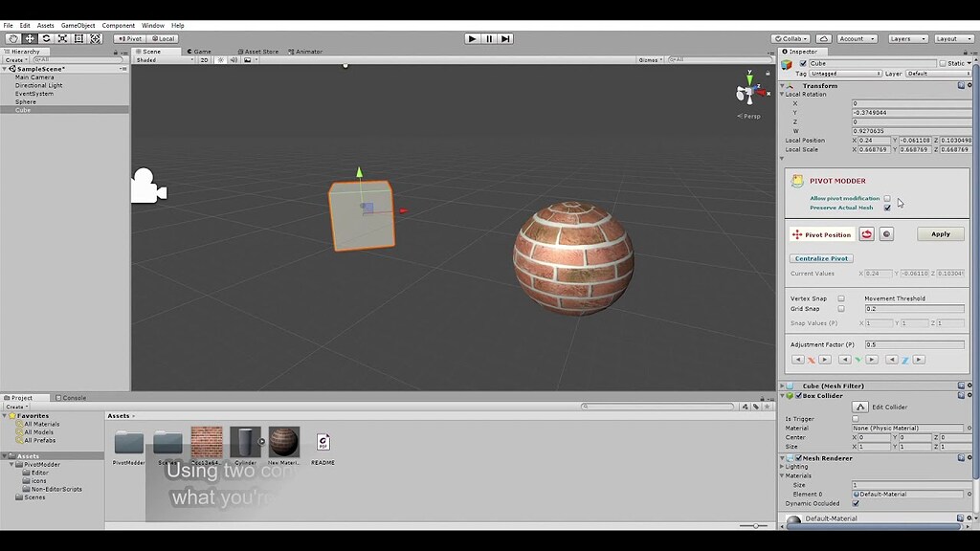Select the Rotate tool in the toolbar
980x551 pixels.
[45, 38]
